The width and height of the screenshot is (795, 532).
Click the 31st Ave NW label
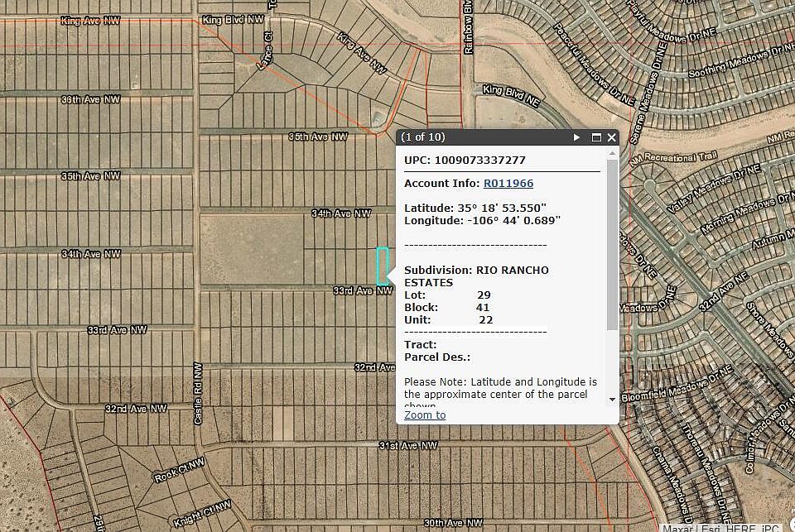tap(407, 446)
